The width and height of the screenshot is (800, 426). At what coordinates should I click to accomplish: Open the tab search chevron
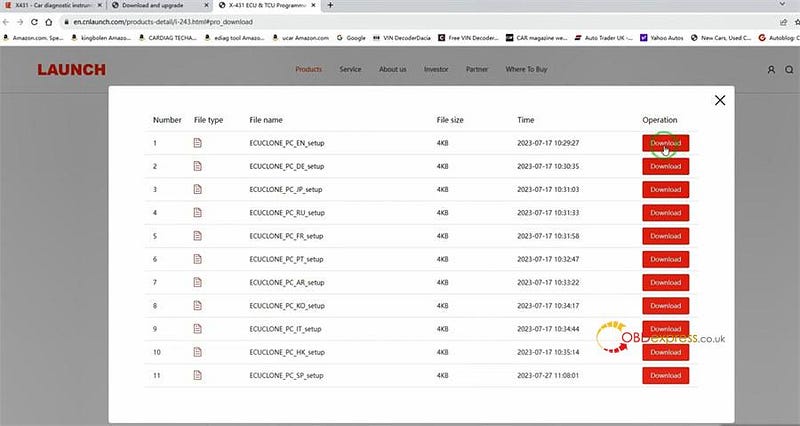click(782, 4)
